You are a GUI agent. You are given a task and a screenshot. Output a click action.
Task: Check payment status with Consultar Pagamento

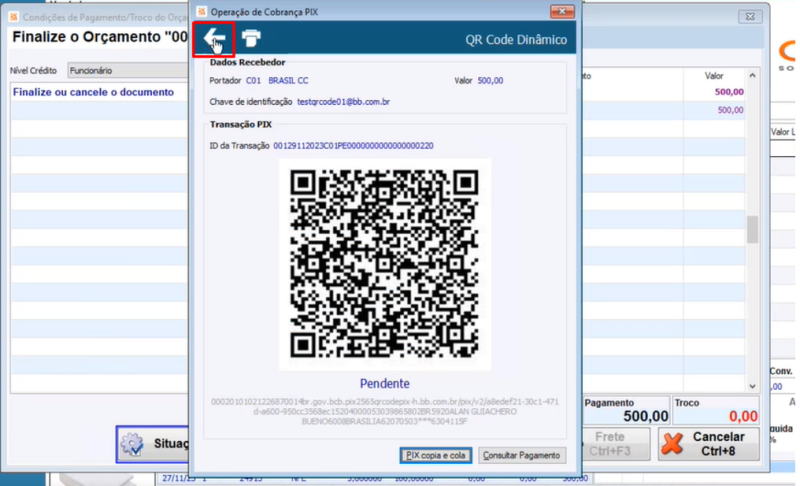tap(521, 455)
